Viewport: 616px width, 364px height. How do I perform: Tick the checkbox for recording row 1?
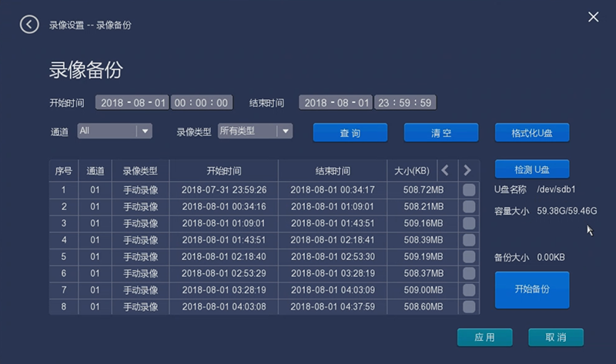(468, 189)
